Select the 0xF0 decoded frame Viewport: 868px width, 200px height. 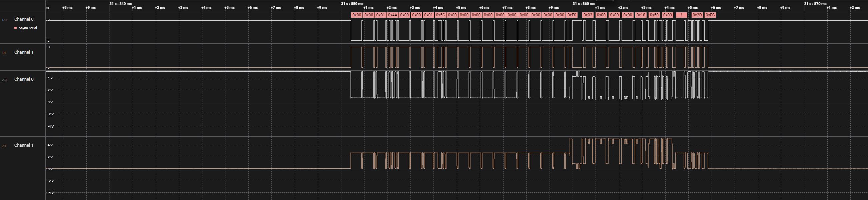(572, 15)
